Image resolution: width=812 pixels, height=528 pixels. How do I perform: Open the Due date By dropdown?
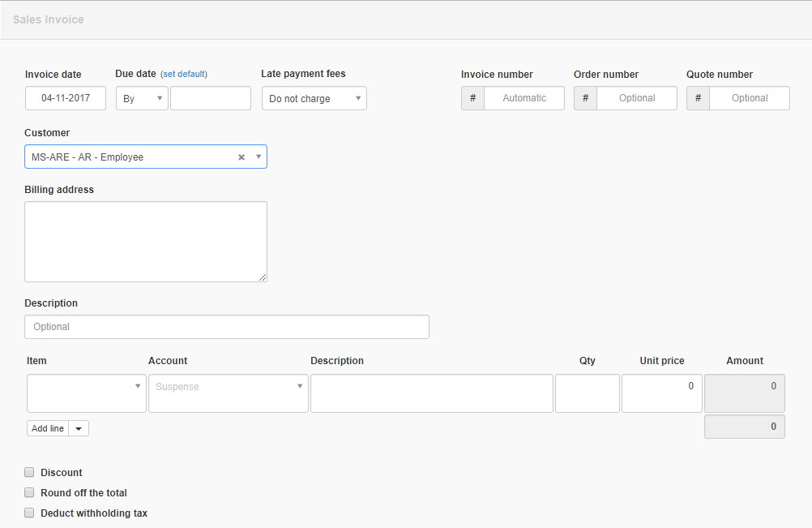(142, 98)
